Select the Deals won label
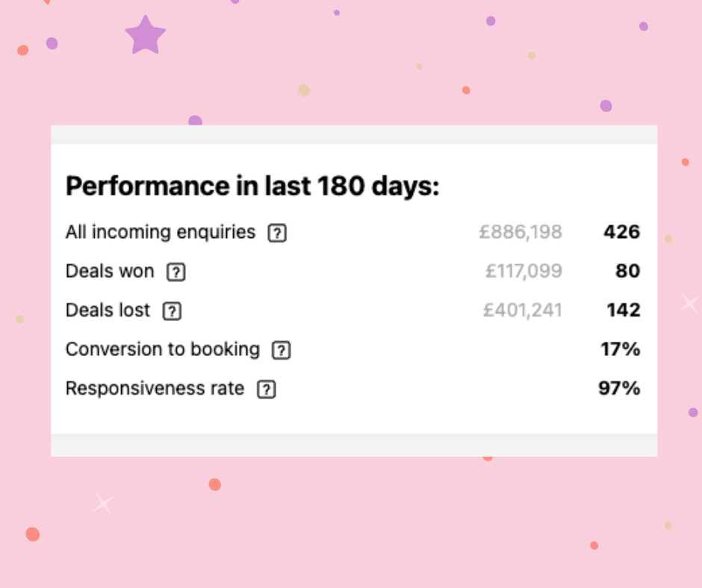Screen dimensions: 702x588 tap(110, 271)
